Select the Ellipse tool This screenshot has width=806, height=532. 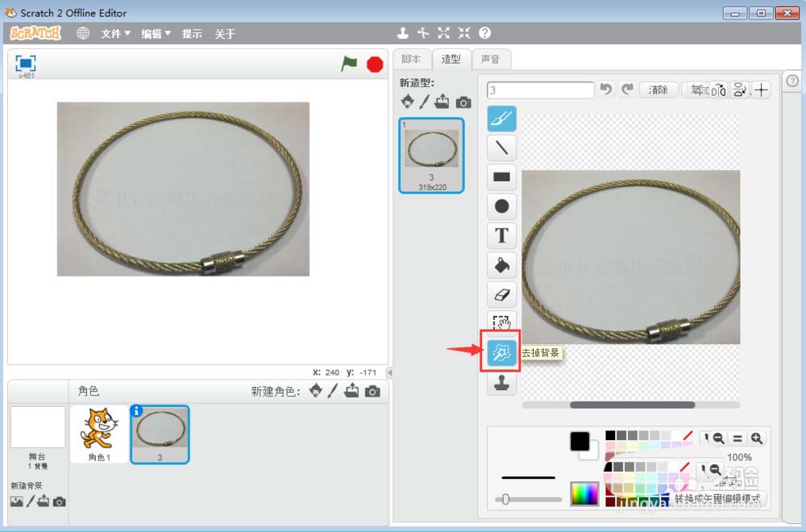pos(501,206)
